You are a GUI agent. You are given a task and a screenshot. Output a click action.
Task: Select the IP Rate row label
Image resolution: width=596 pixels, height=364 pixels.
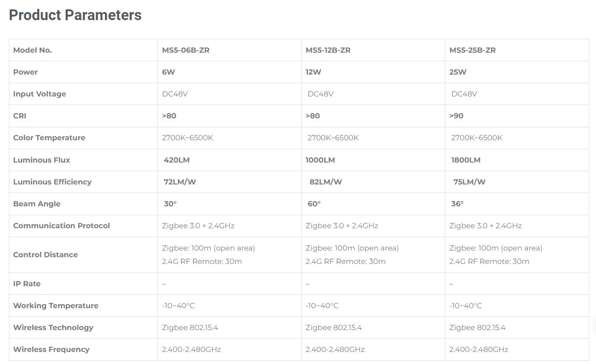coord(27,284)
